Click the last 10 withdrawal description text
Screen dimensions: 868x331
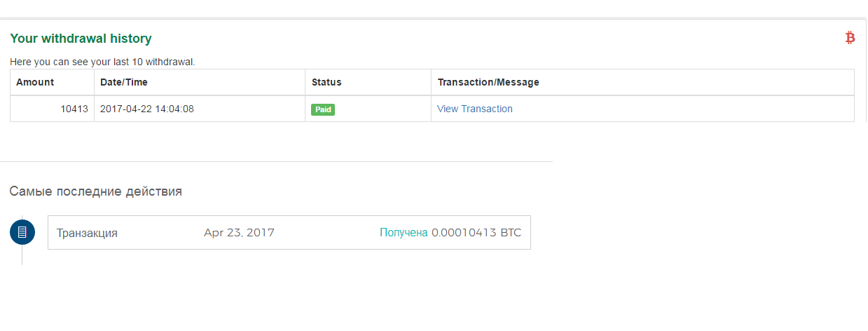point(102,62)
